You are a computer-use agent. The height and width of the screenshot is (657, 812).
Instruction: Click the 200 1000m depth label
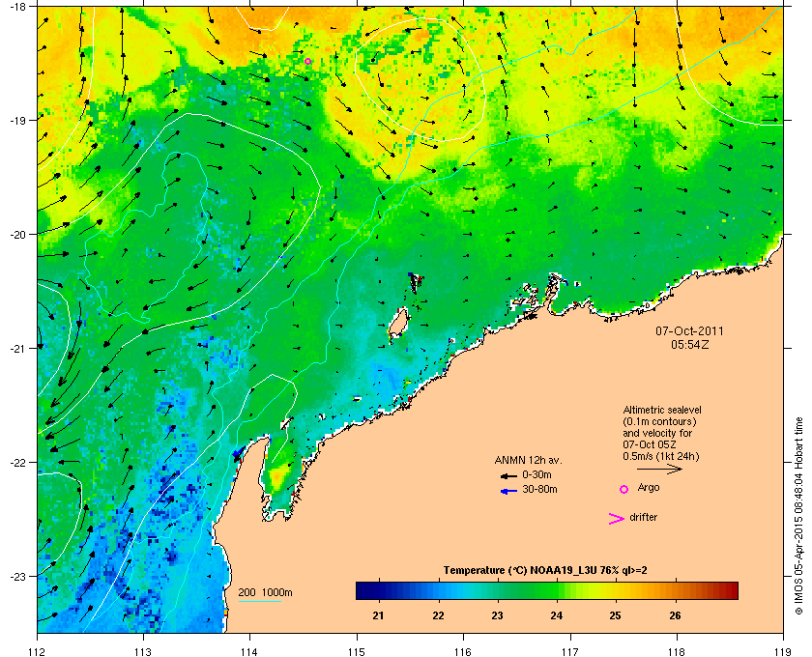[265, 593]
